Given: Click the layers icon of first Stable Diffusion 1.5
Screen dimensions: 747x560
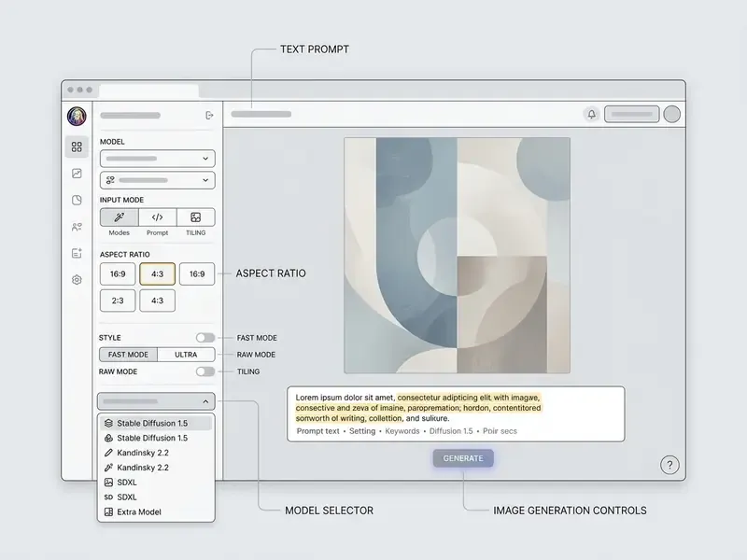Looking at the screenshot, I should pyautogui.click(x=108, y=423).
